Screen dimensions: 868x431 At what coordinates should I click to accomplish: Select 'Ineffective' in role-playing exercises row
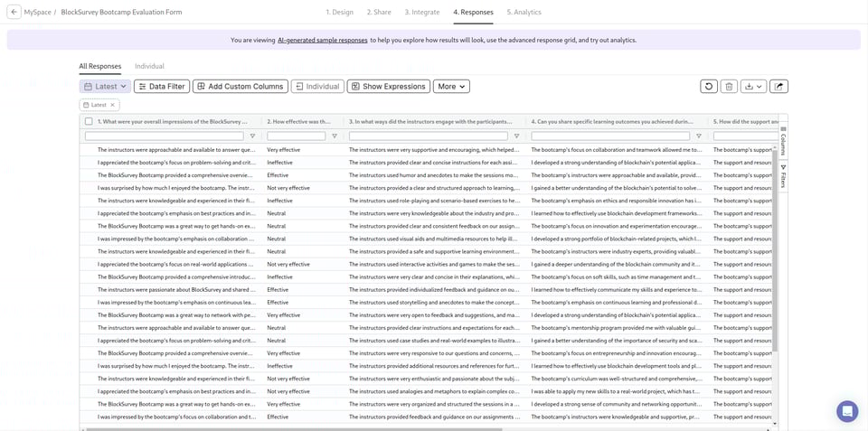pos(304,201)
